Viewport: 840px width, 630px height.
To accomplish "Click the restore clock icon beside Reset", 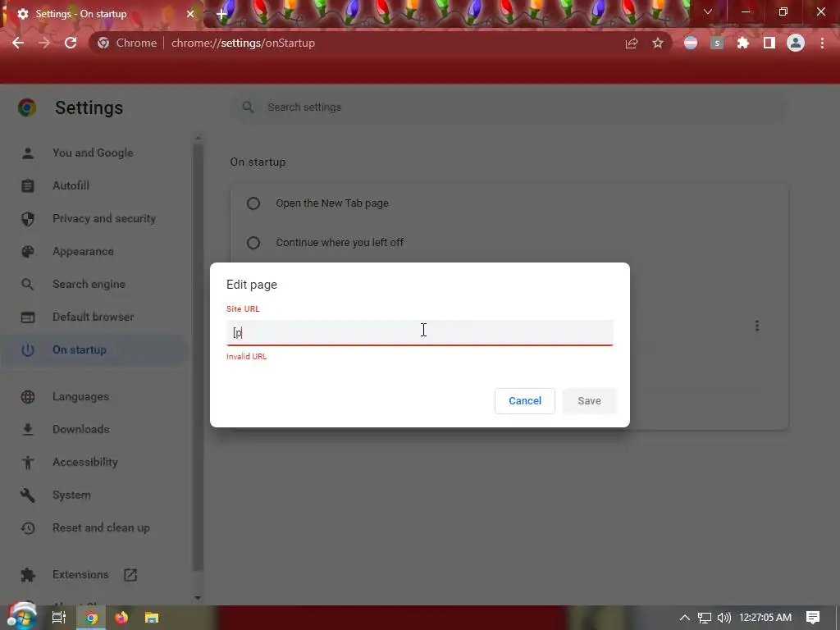I will [28, 527].
